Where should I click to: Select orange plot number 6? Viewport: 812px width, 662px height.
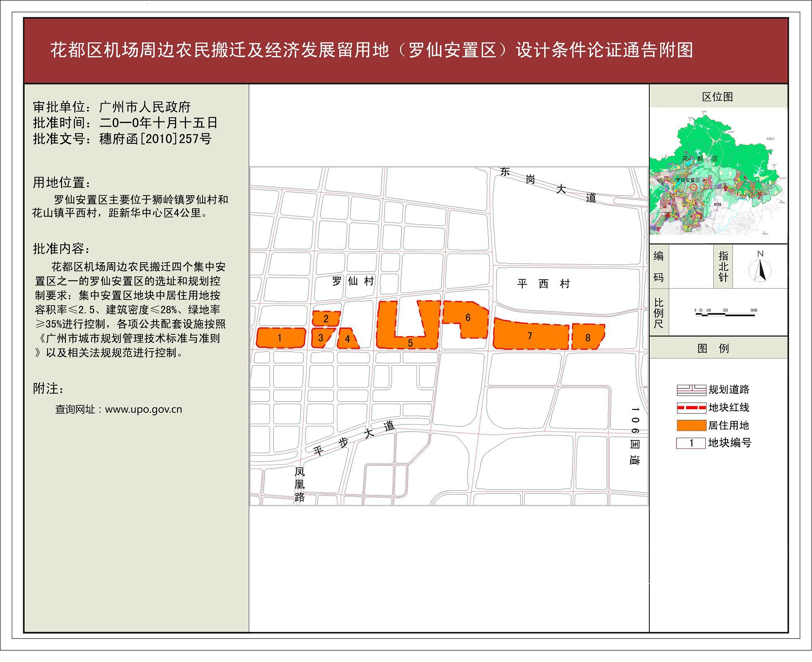click(467, 318)
